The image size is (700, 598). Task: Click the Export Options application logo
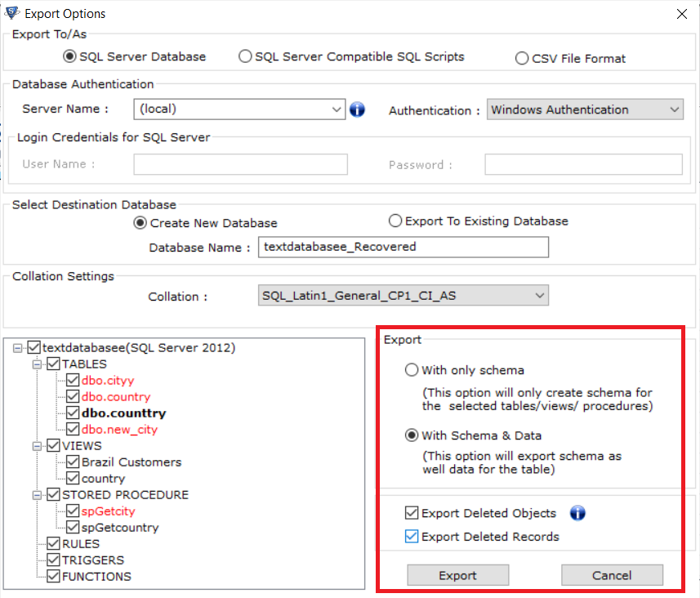[11, 13]
